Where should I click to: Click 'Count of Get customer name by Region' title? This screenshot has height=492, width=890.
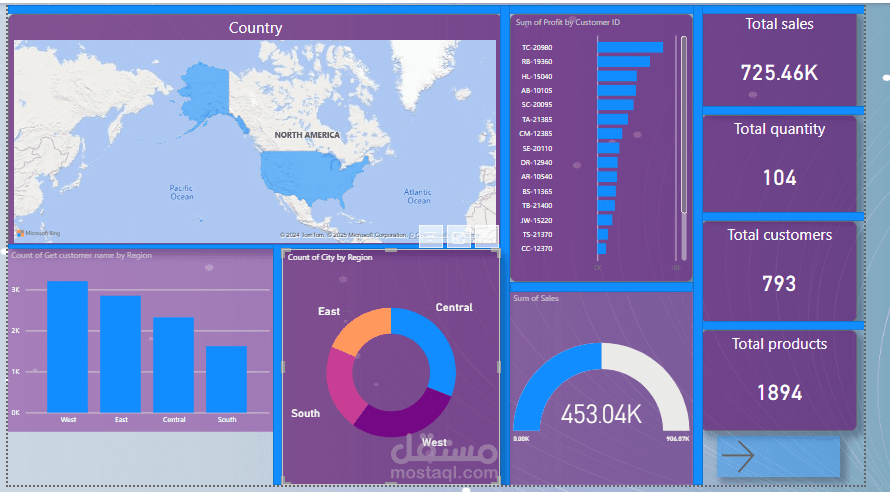(x=81, y=255)
